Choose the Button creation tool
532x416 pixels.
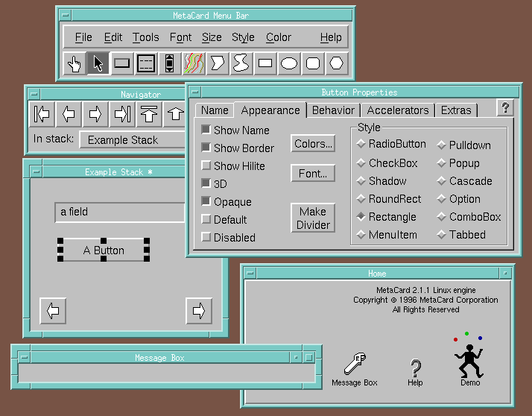(x=121, y=63)
